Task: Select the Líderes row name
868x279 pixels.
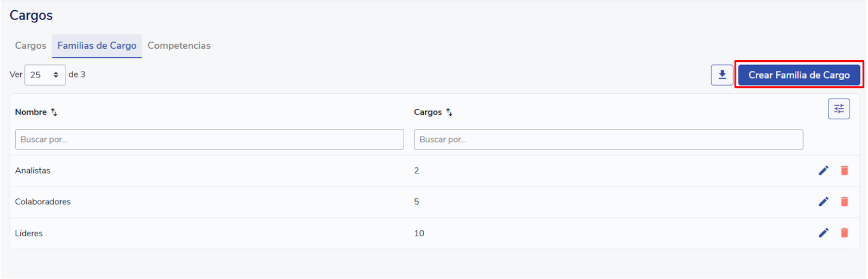Action: pyautogui.click(x=29, y=233)
